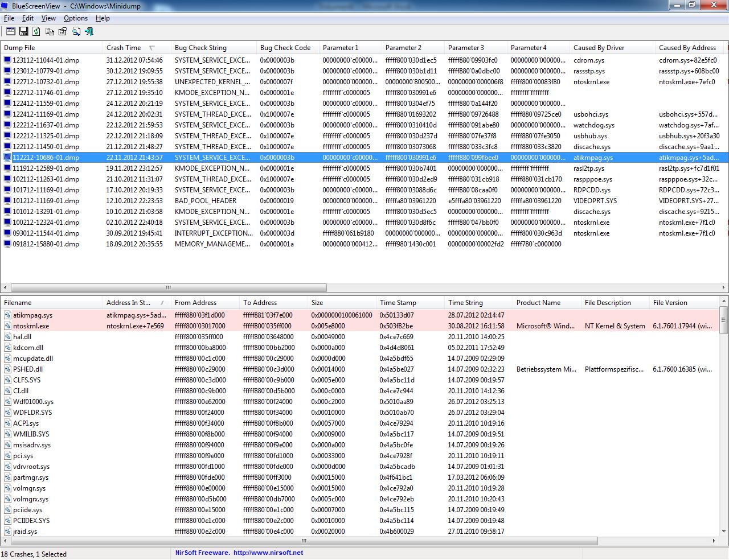Open the View menu

48,18
